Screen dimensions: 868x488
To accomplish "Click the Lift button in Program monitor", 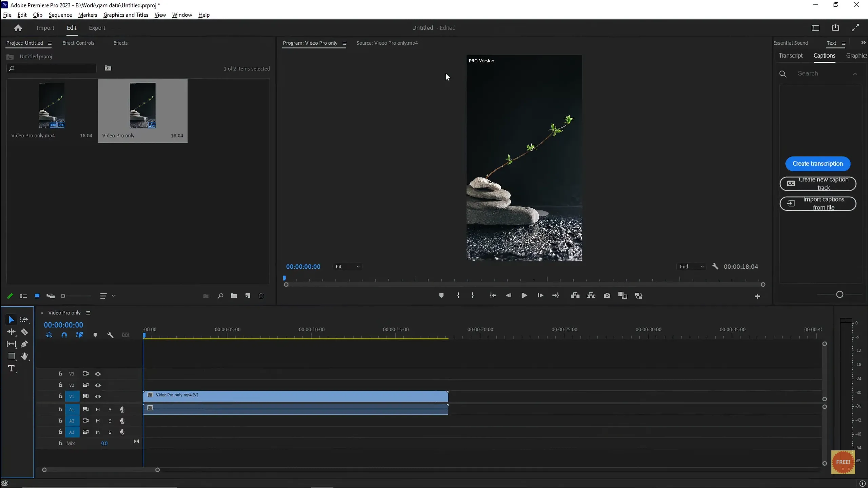I will click(575, 296).
